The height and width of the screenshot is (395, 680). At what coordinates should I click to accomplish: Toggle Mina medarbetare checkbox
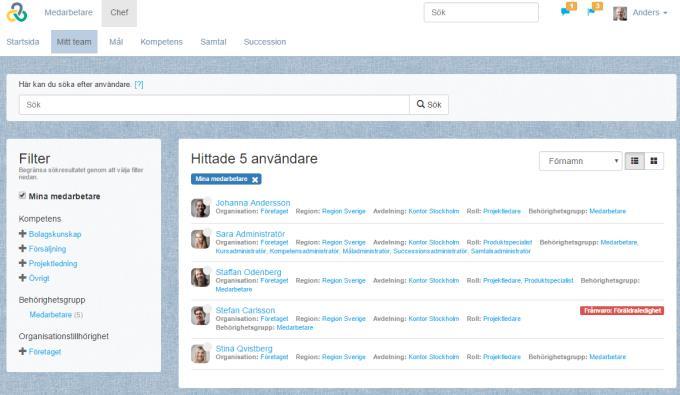click(x=22, y=196)
